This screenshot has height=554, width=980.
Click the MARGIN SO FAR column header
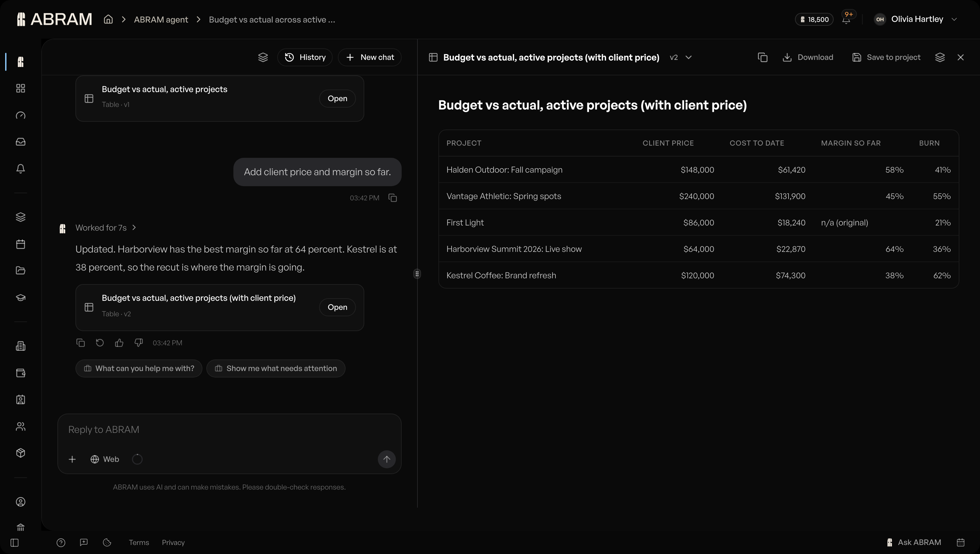(850, 143)
